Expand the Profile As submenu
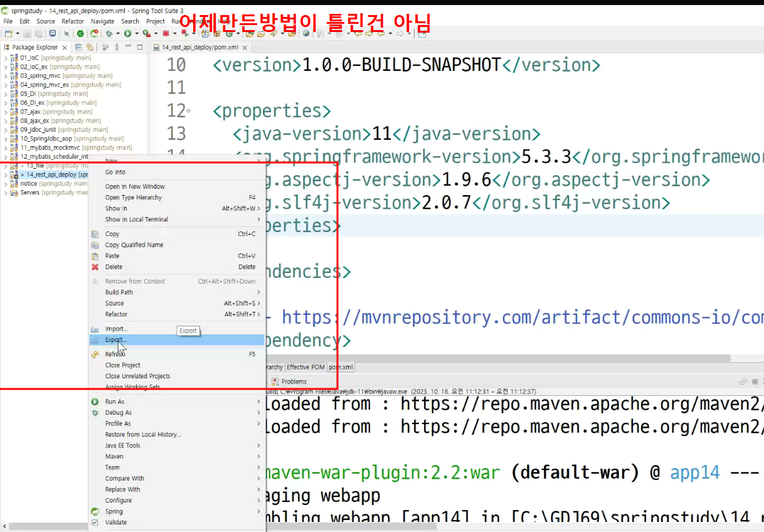This screenshot has height=532, width=764. tap(177, 423)
